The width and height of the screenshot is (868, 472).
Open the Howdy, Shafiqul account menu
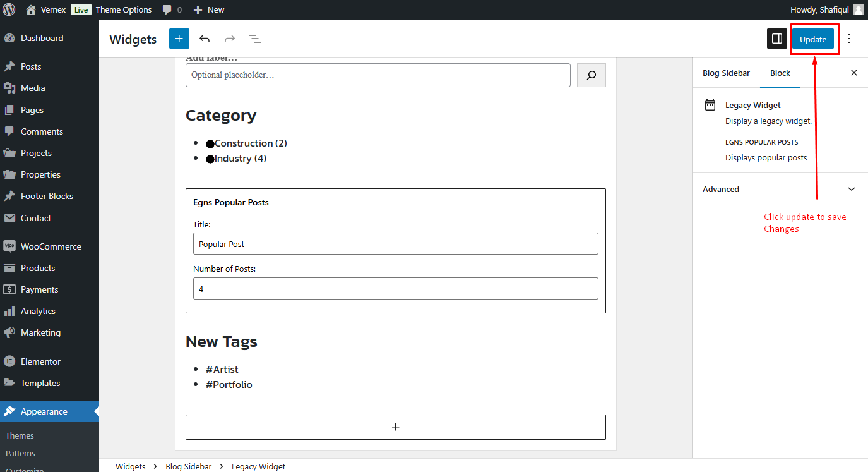[x=821, y=9]
